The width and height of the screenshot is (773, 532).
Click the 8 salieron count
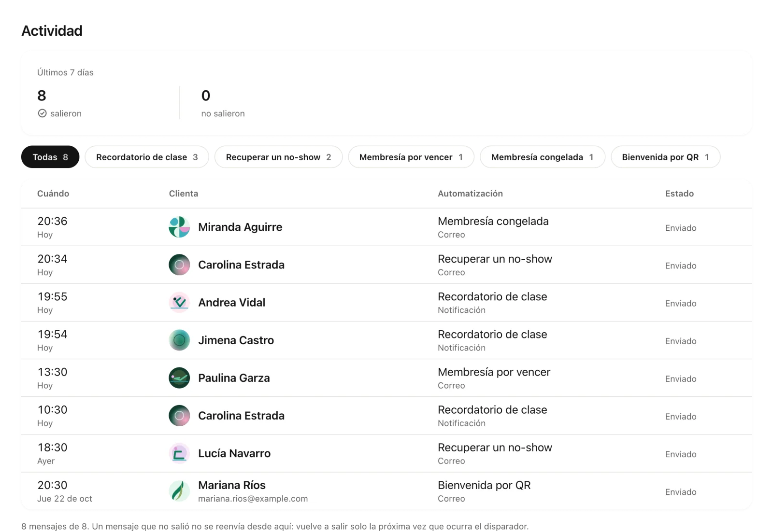[42, 96]
